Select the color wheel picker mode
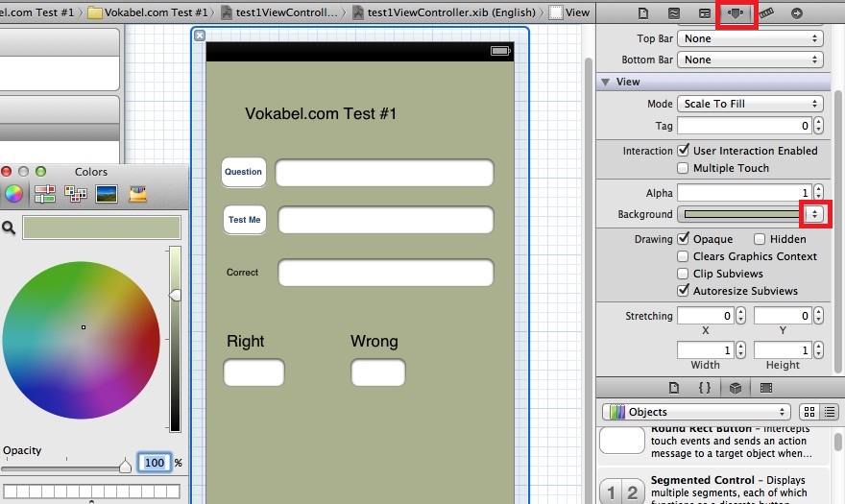 [14, 194]
